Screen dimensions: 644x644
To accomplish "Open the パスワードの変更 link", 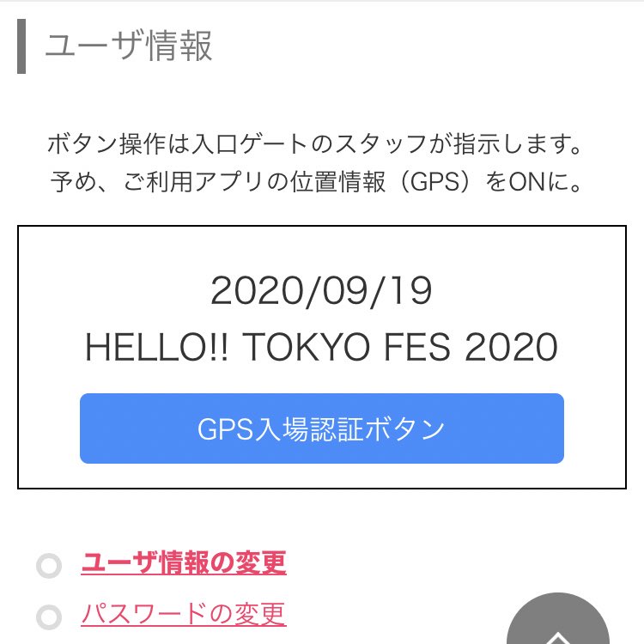I will click(x=183, y=615).
